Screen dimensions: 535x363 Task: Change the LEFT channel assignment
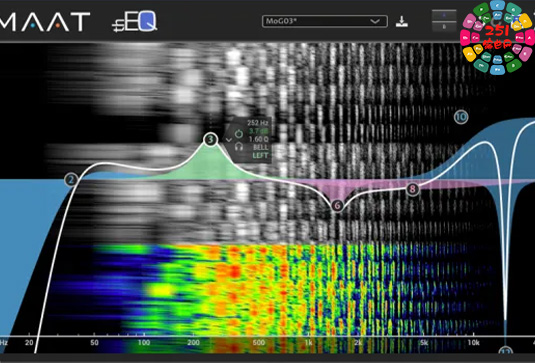(x=260, y=156)
